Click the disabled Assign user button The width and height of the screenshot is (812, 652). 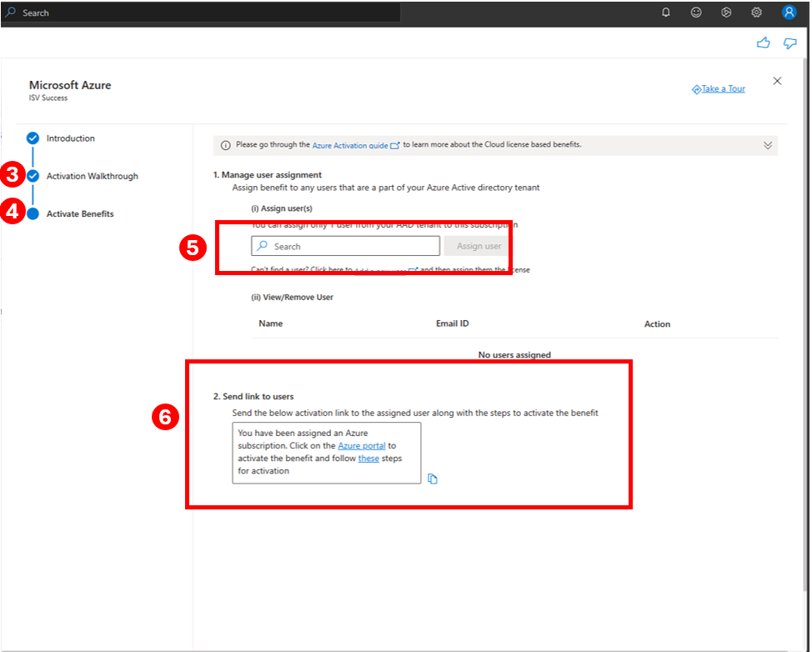pos(479,246)
